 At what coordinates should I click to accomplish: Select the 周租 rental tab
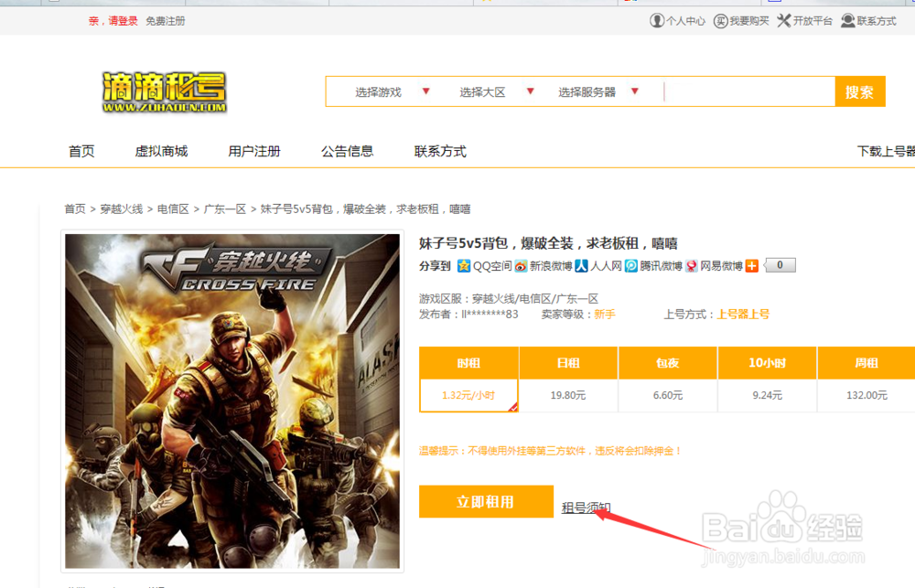coord(867,363)
